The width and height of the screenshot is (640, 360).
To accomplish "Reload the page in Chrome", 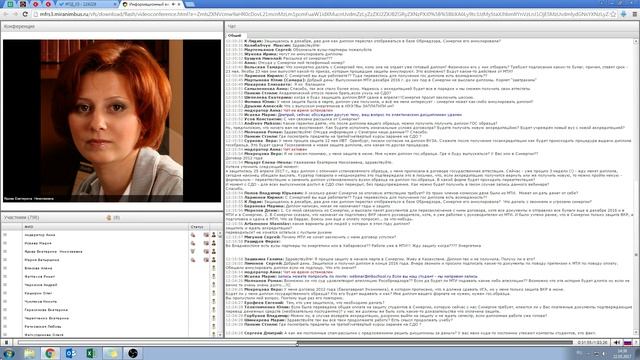I will click(25, 14).
